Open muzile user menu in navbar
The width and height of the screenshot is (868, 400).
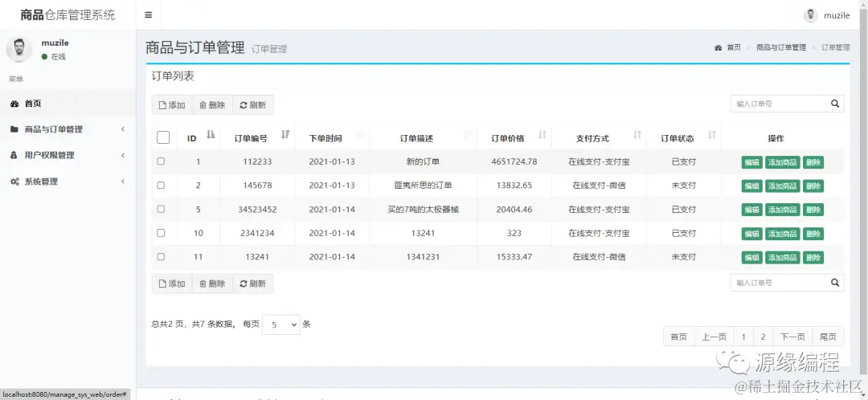827,15
